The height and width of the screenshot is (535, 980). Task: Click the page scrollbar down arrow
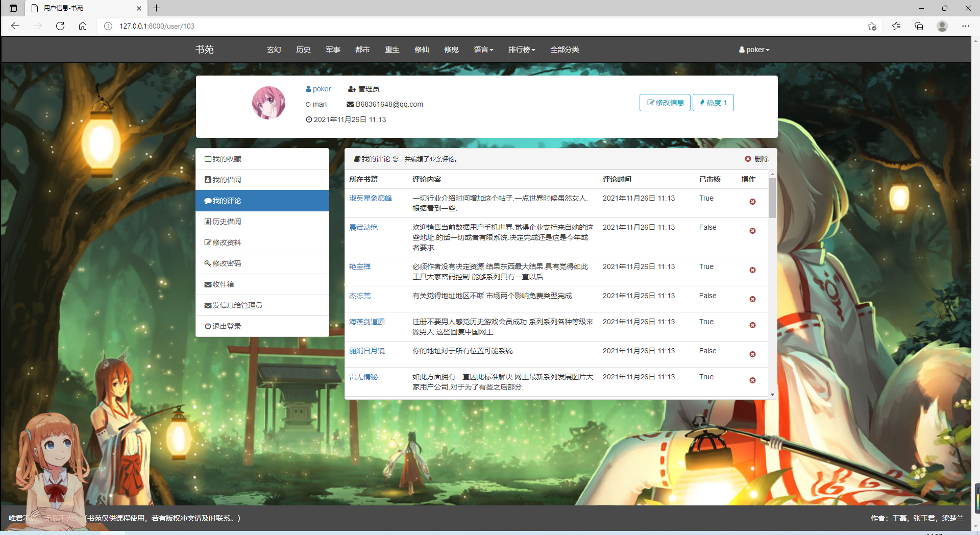[x=976, y=526]
